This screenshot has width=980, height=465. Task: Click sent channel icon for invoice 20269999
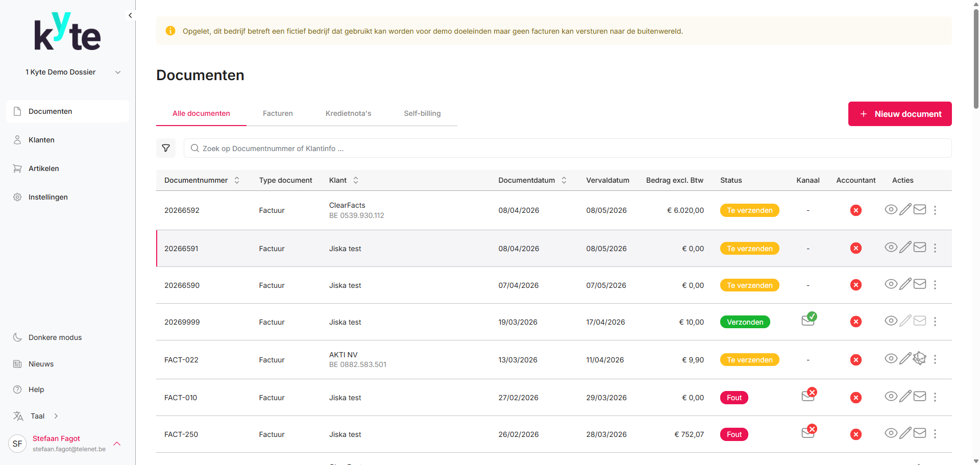point(808,320)
